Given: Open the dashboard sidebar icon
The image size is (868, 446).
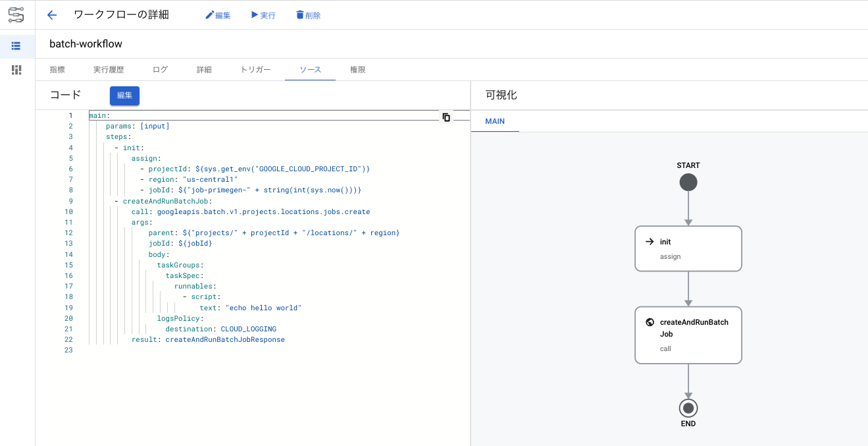Looking at the screenshot, I should 16,69.
